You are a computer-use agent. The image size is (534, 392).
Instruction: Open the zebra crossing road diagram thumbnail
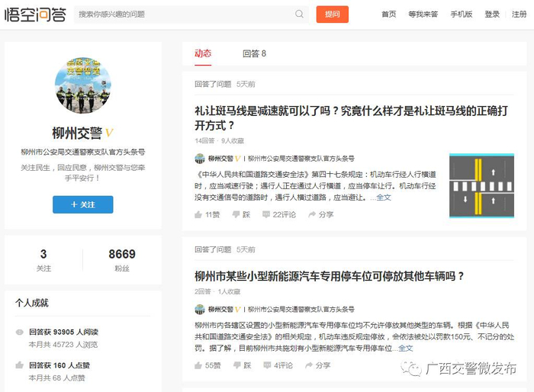481,185
